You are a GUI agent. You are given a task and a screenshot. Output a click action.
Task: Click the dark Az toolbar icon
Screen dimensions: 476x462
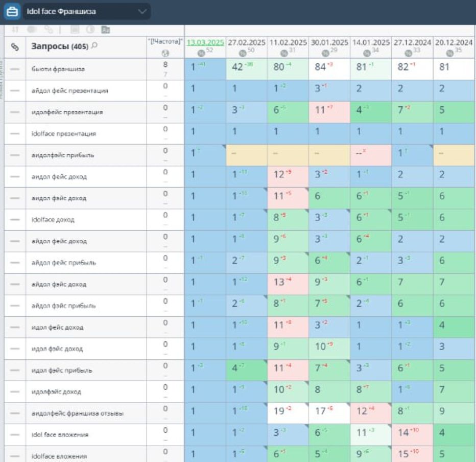106,30
